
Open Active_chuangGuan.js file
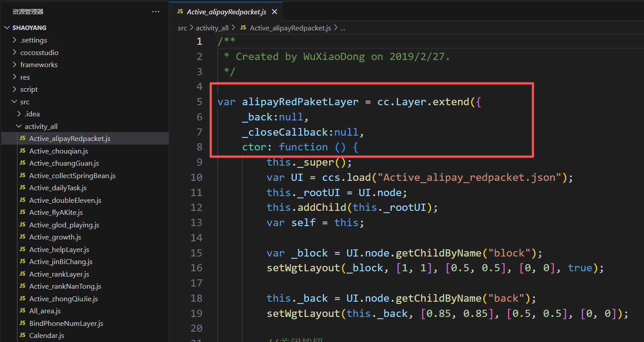(85, 163)
